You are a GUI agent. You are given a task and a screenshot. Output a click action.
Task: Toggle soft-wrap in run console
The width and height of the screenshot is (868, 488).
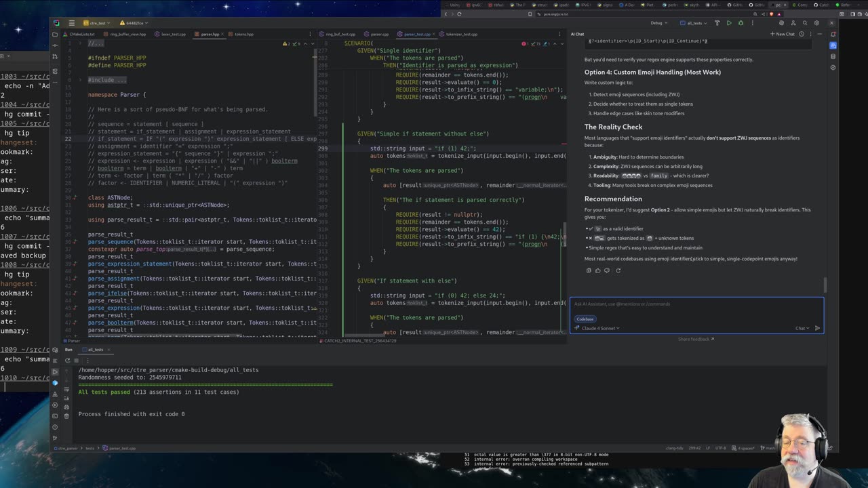(x=66, y=389)
